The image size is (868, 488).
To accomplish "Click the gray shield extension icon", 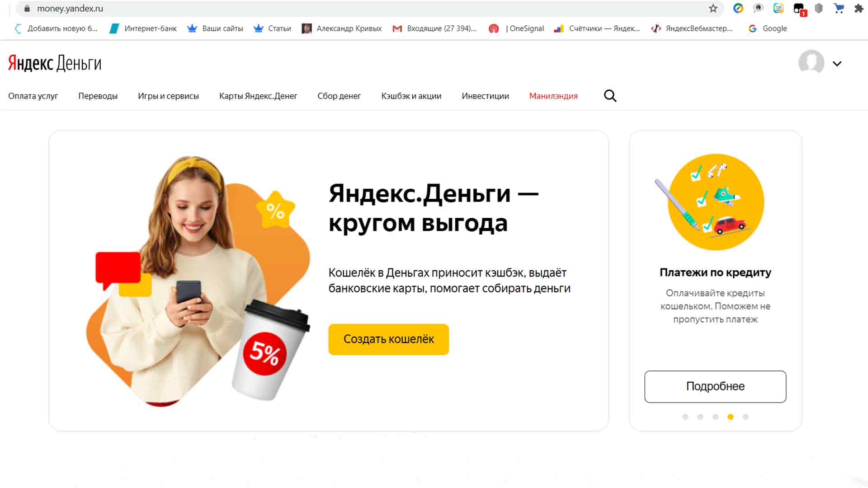I will [819, 9].
